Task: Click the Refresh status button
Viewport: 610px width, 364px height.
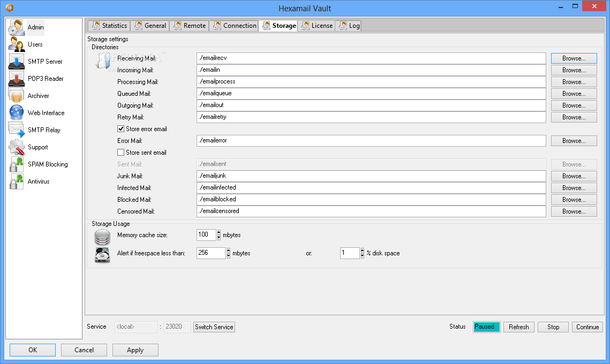Action: 518,327
